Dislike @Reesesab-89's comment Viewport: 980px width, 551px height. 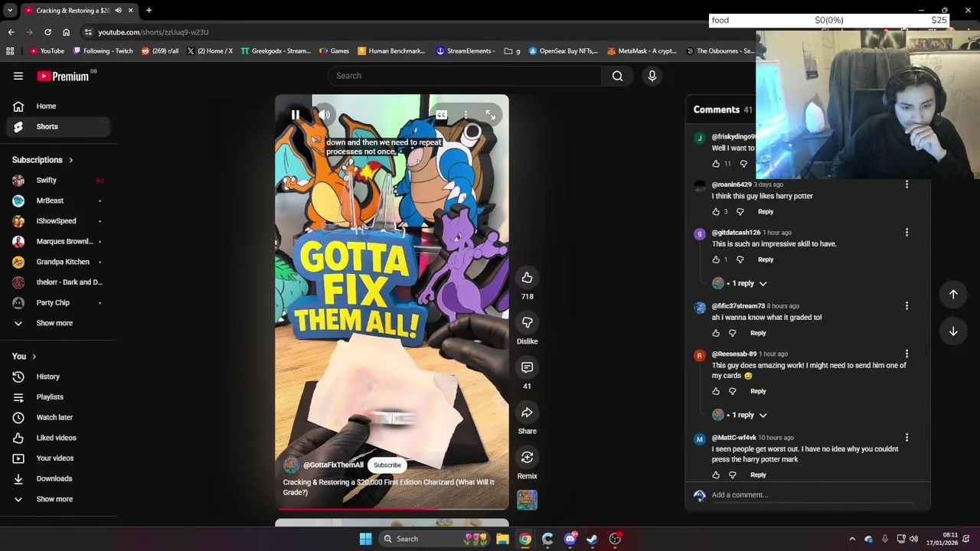pos(733,391)
